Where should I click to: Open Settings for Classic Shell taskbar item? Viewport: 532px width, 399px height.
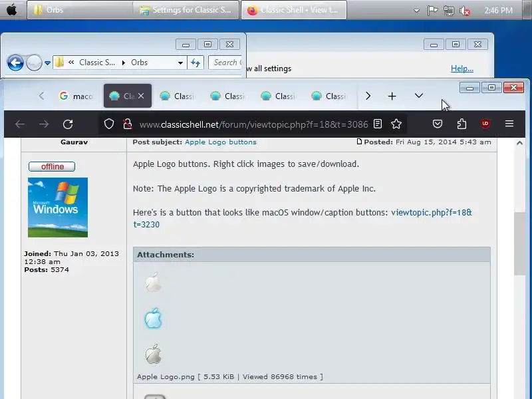(x=186, y=10)
